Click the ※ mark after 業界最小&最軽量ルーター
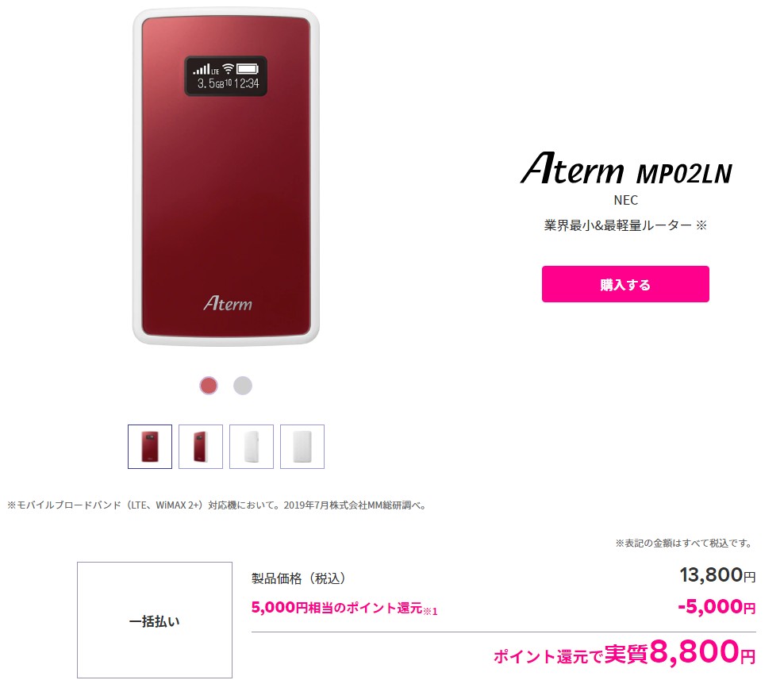Screen dimensions: 784x680 point(701,225)
